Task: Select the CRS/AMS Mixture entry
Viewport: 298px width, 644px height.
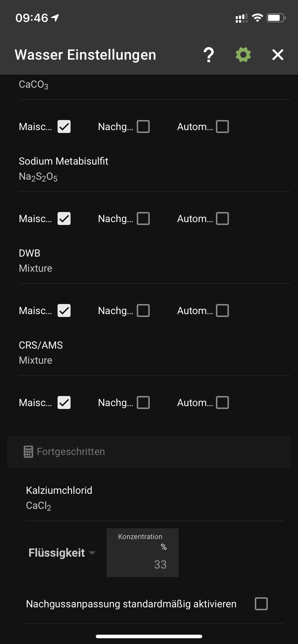Action: coord(41,353)
